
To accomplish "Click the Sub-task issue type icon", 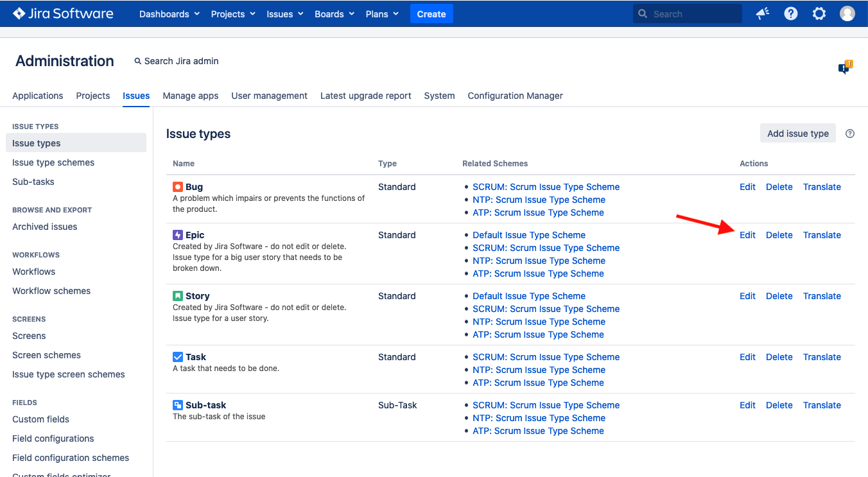I will [x=178, y=405].
